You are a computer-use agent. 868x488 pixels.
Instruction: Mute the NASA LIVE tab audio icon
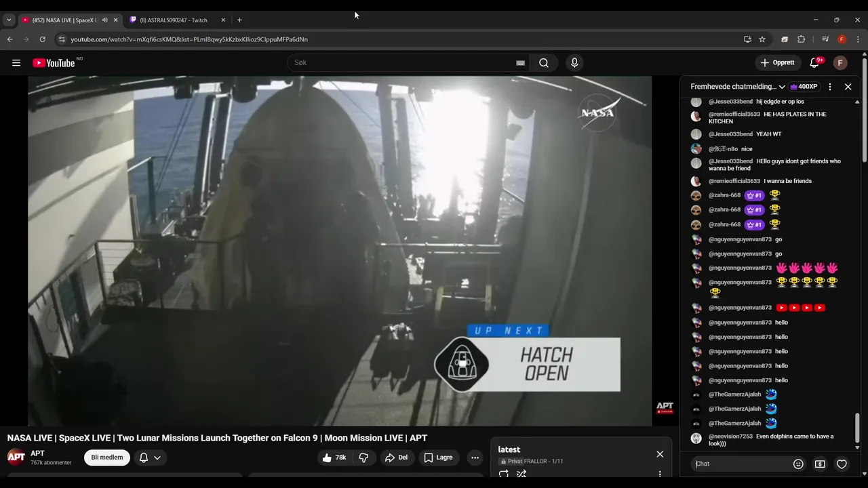(x=104, y=20)
